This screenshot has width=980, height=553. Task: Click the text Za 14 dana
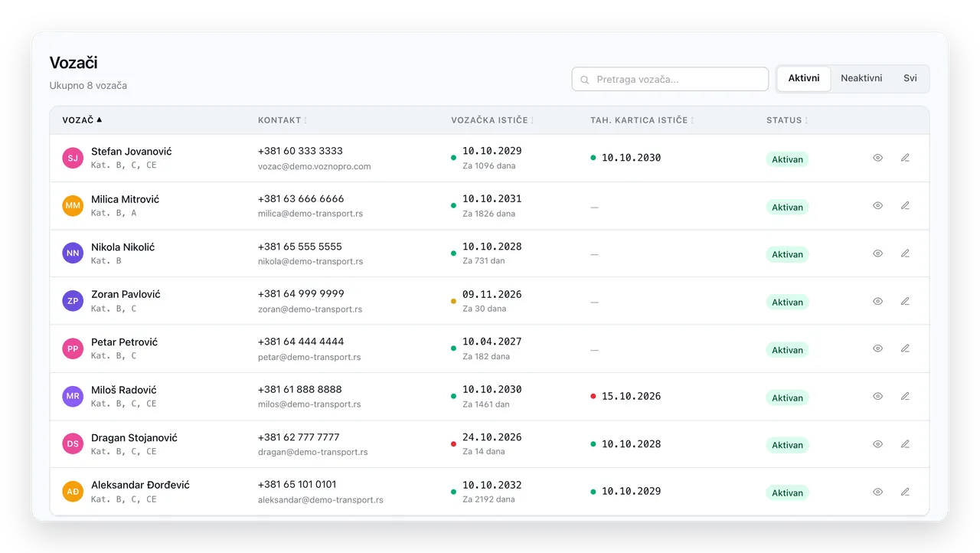484,452
